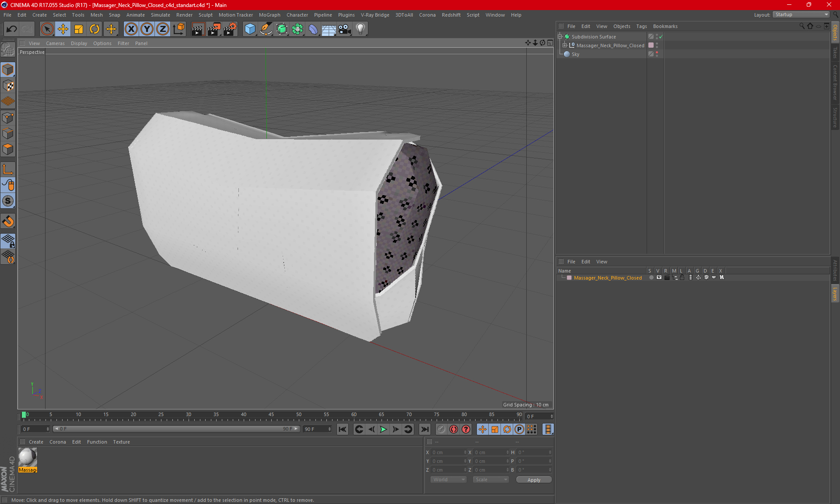Open Edit Render Settings
This screenshot has width=840, height=504.
click(230, 29)
